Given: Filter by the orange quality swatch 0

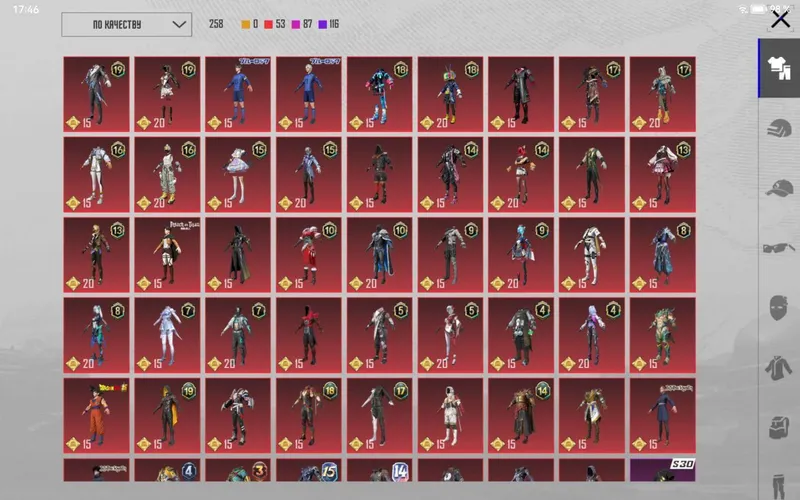Looking at the screenshot, I should [x=249, y=24].
